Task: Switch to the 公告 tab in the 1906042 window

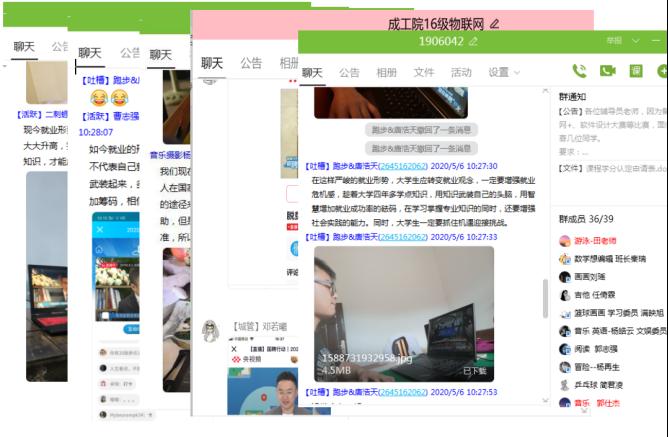Action: [349, 73]
